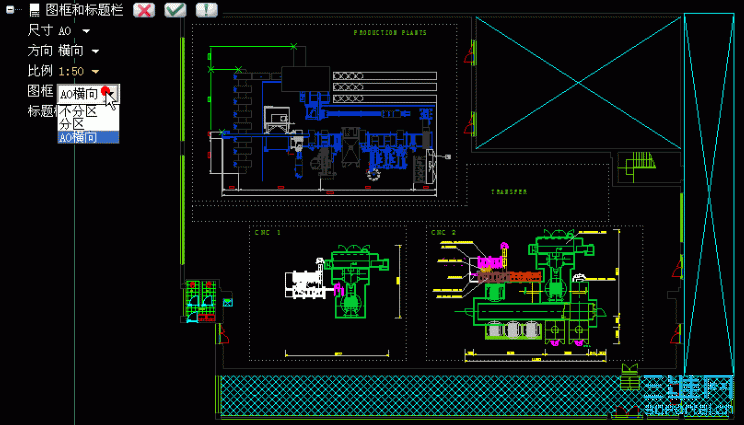
Task: Click the 图框 label
Action: point(40,91)
